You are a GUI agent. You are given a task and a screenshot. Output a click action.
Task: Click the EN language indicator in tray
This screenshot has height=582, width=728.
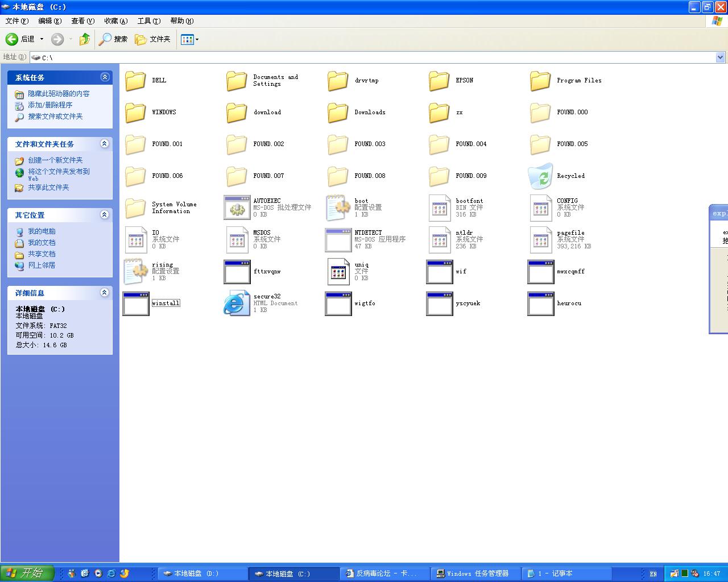[x=653, y=574]
